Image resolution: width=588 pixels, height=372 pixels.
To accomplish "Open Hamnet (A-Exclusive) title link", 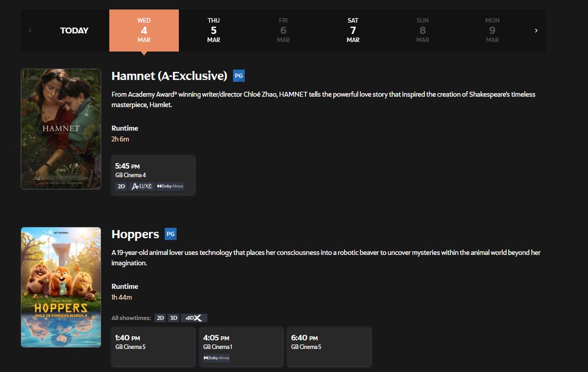I will coord(170,76).
